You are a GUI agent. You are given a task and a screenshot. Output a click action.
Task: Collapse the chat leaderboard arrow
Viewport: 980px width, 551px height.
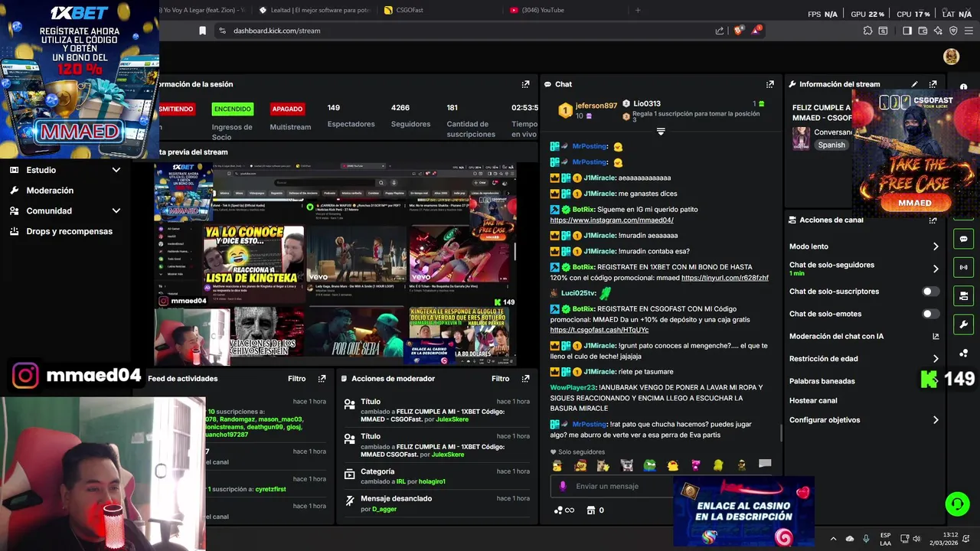661,132
